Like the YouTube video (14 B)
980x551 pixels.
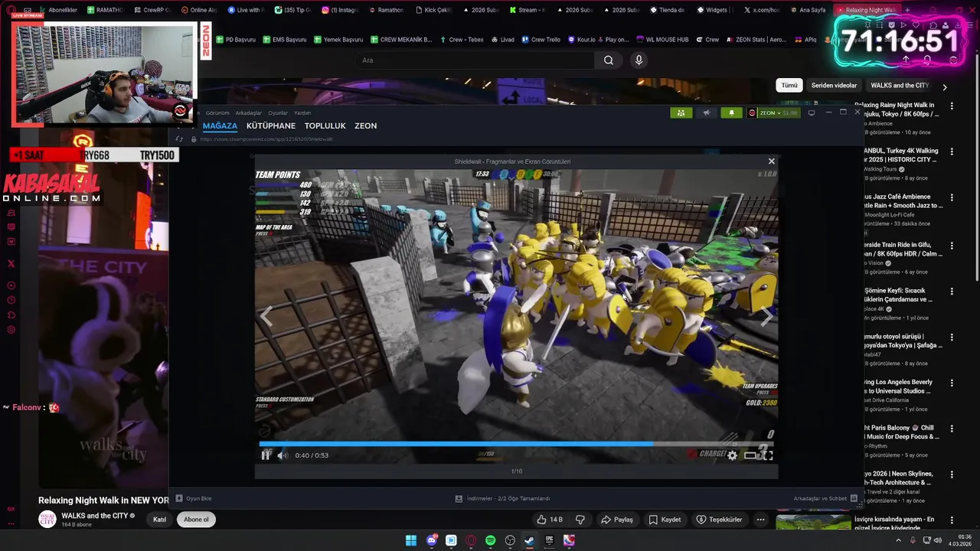click(x=550, y=520)
